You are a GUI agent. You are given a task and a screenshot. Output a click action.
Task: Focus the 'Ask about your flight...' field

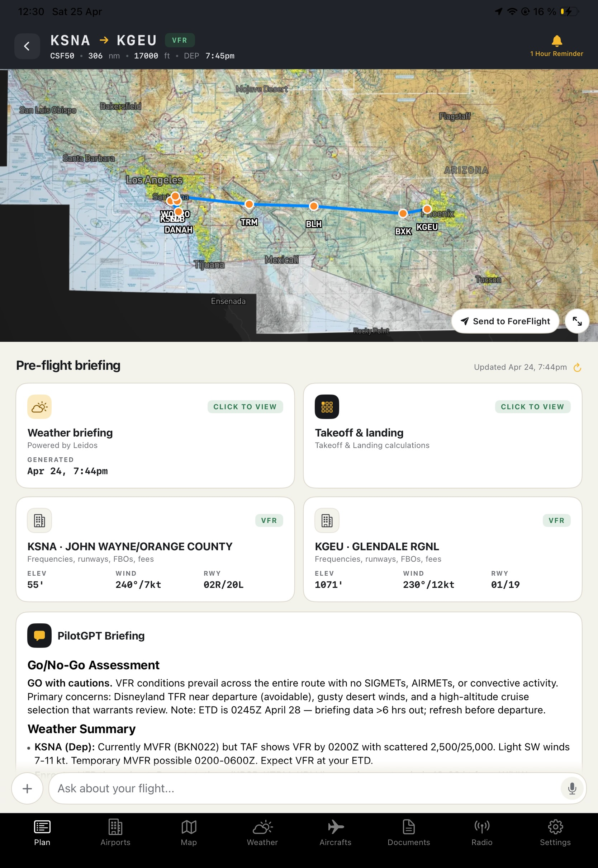(317, 788)
